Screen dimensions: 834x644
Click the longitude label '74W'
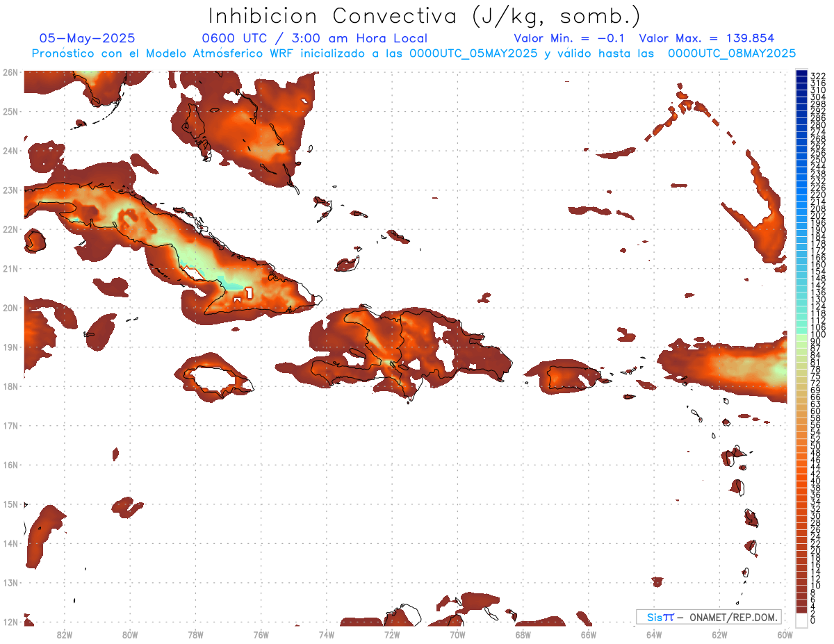click(x=326, y=634)
